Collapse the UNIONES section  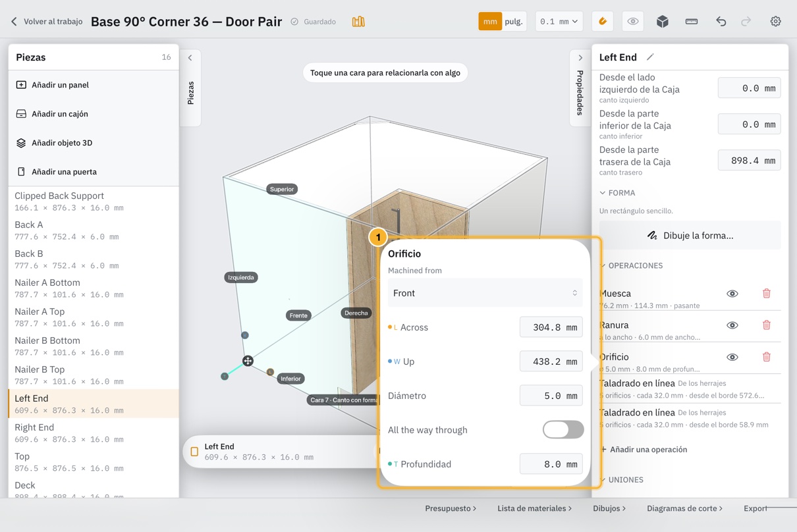click(622, 479)
